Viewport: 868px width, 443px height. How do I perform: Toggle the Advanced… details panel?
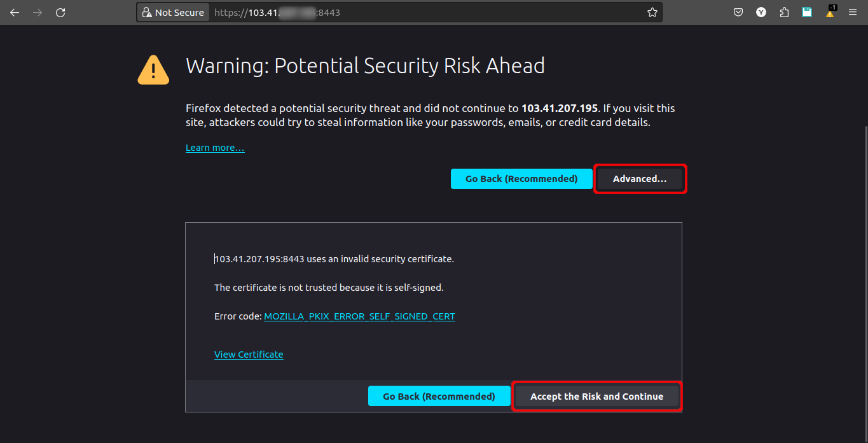(640, 179)
